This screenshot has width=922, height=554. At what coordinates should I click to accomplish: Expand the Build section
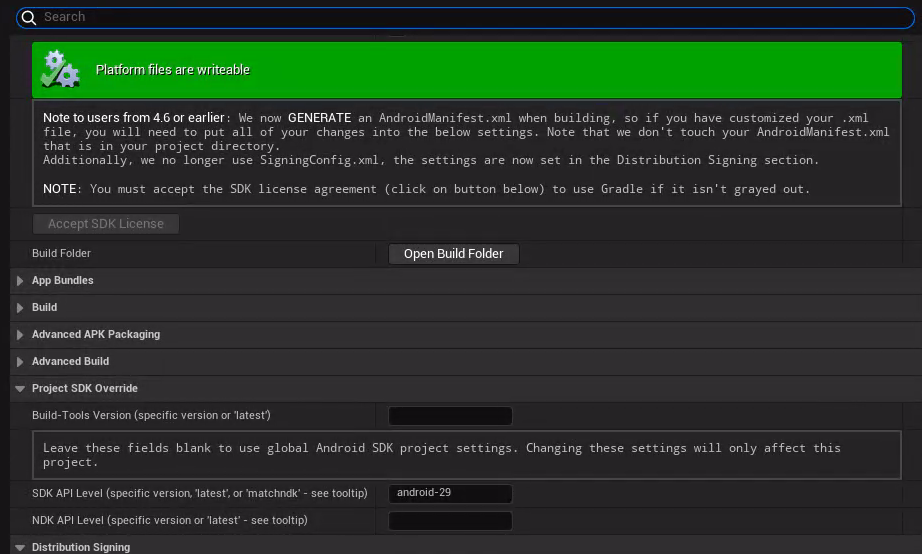click(20, 308)
